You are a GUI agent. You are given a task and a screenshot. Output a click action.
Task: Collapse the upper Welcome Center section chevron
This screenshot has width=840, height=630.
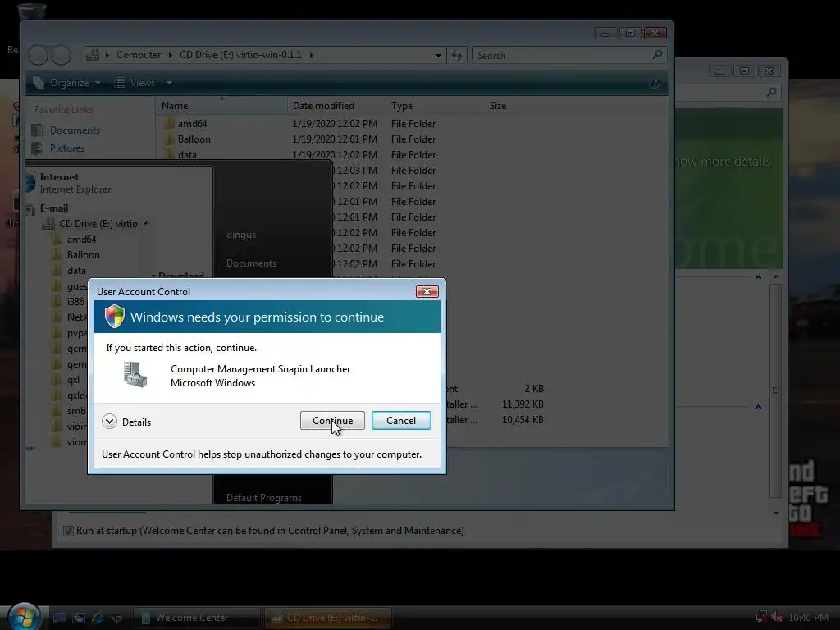tap(758, 277)
